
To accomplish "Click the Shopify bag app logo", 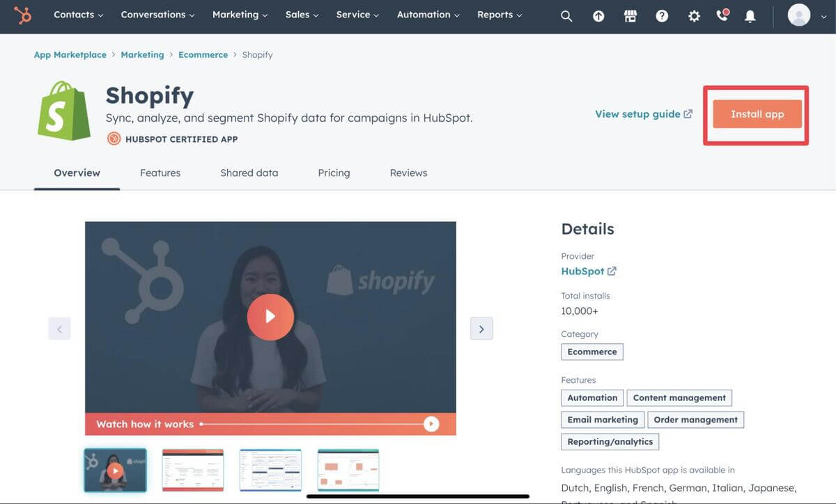I will pos(64,111).
